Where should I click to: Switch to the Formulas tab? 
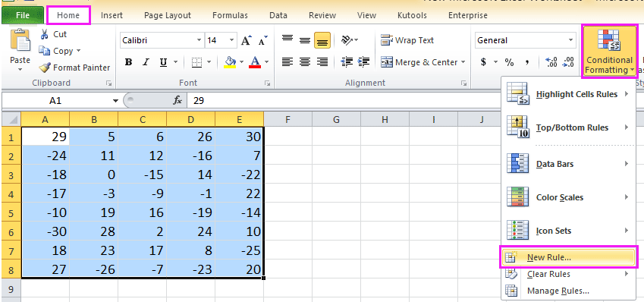[230, 16]
